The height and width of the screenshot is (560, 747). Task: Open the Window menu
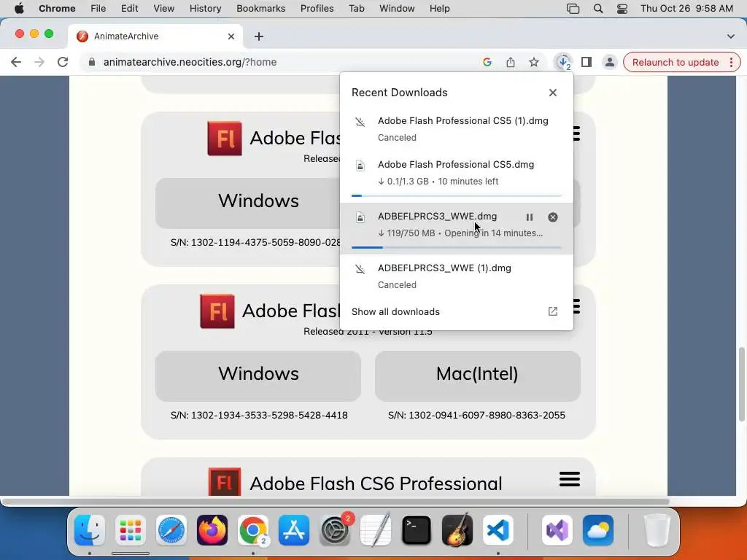pos(397,9)
